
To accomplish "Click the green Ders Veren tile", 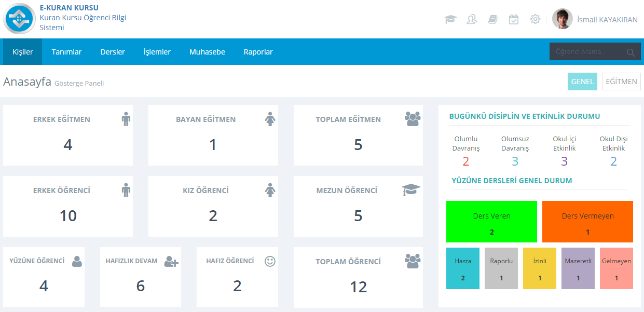I will click(x=491, y=222).
